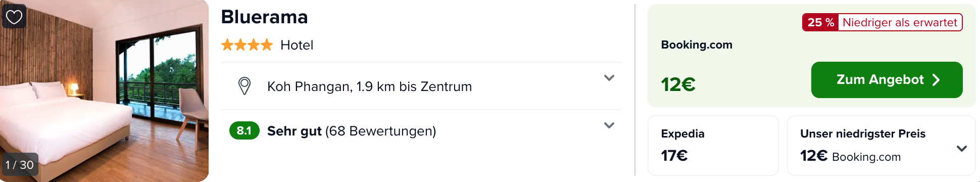Click the Zum Angebot button

point(887,80)
